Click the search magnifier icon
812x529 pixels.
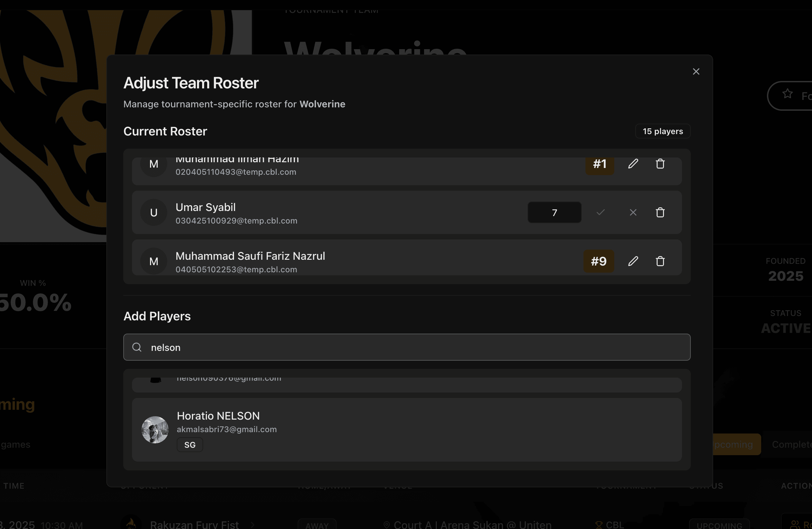137,347
